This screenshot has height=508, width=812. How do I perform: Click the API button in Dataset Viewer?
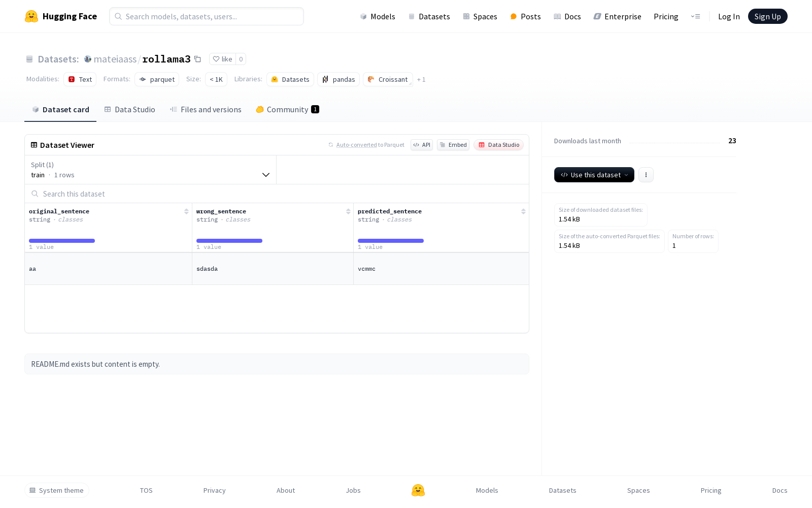[422, 145]
